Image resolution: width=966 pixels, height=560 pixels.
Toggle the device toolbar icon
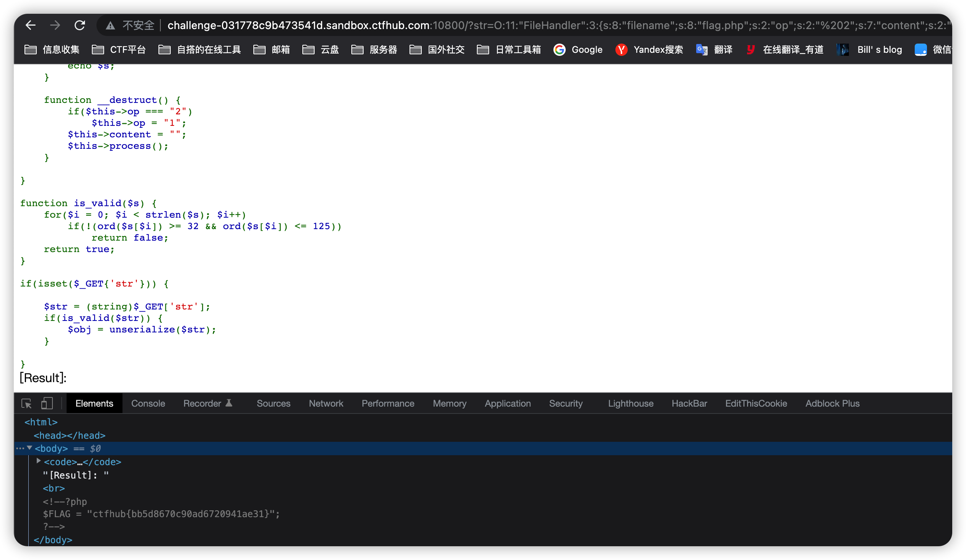(x=47, y=403)
